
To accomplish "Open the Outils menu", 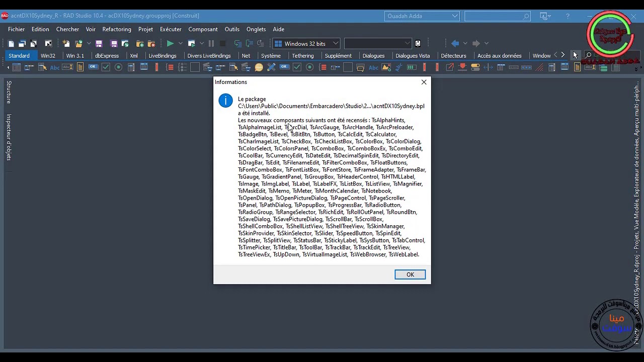I will [232, 29].
